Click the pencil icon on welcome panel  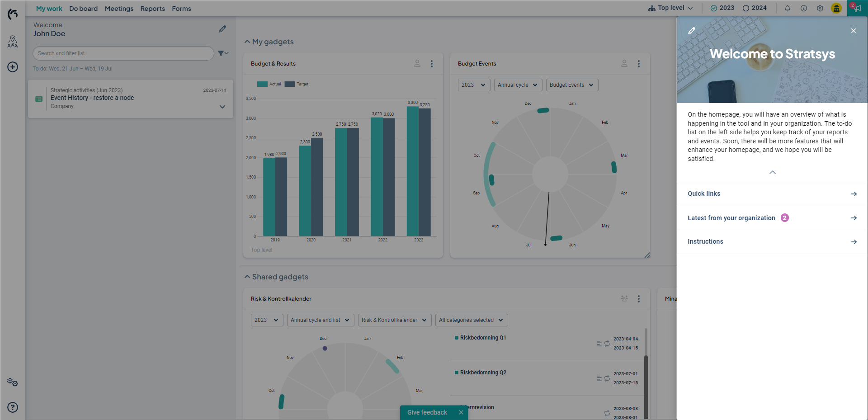point(692,31)
